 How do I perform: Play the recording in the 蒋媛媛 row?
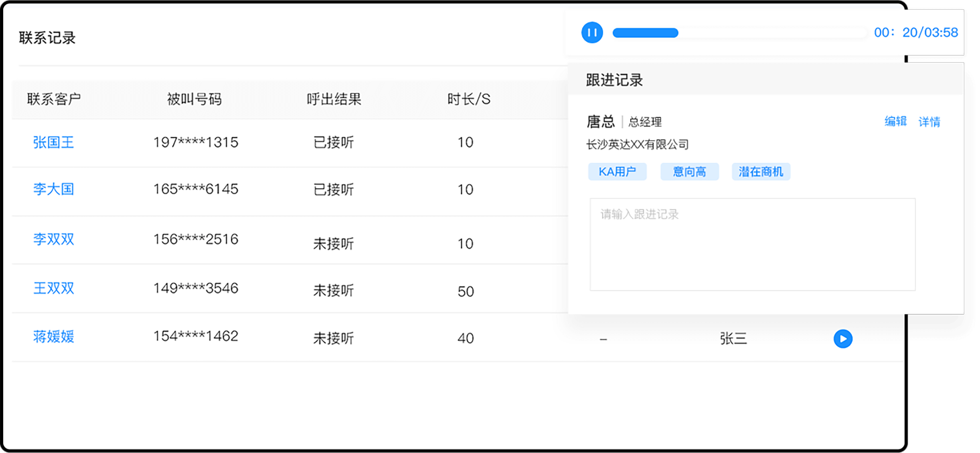point(843,339)
